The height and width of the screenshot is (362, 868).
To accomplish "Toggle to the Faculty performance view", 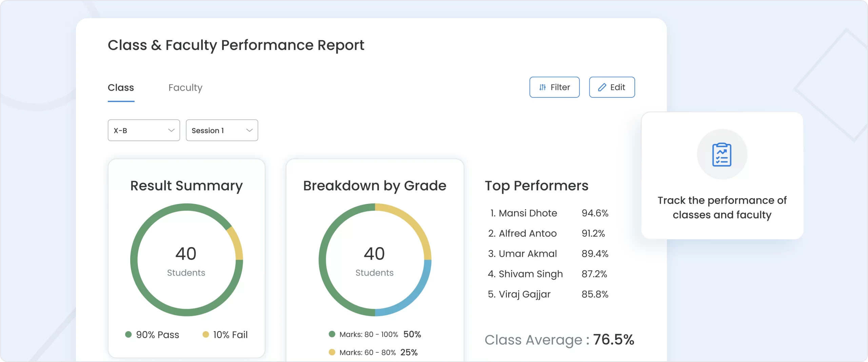I will (x=185, y=88).
